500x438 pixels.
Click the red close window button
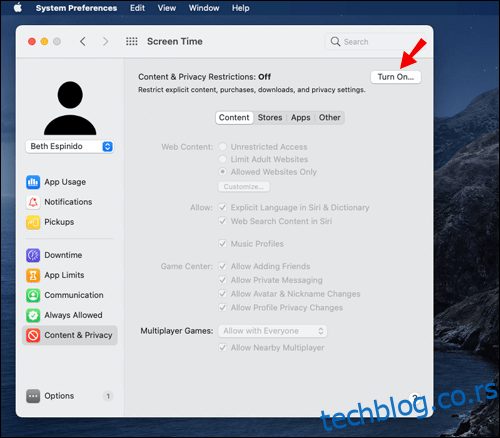[32, 41]
